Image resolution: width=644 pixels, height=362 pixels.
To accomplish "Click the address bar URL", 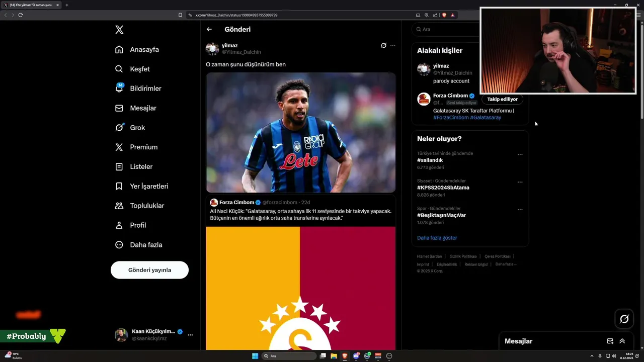I will (x=236, y=15).
